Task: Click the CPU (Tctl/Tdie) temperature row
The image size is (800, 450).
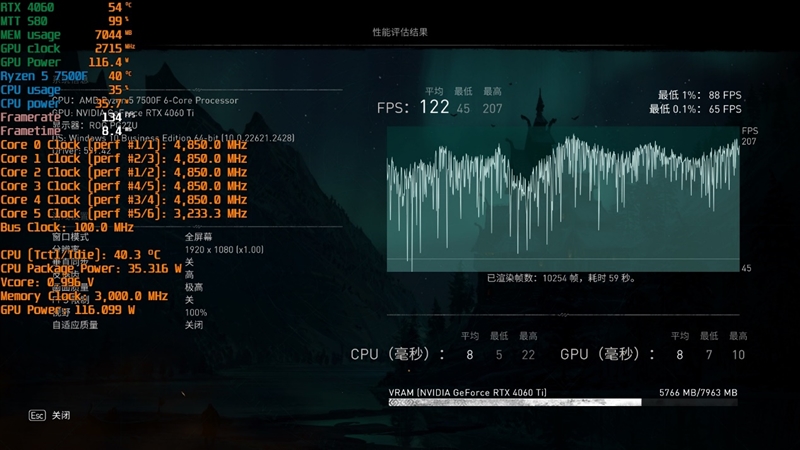Action: click(80, 255)
